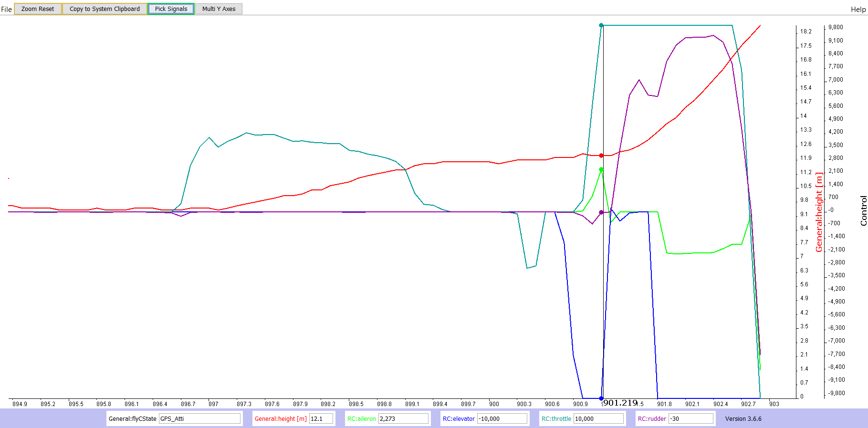Screen dimensions: 868x428
Task: Select the RC:aileron value field
Action: point(403,418)
